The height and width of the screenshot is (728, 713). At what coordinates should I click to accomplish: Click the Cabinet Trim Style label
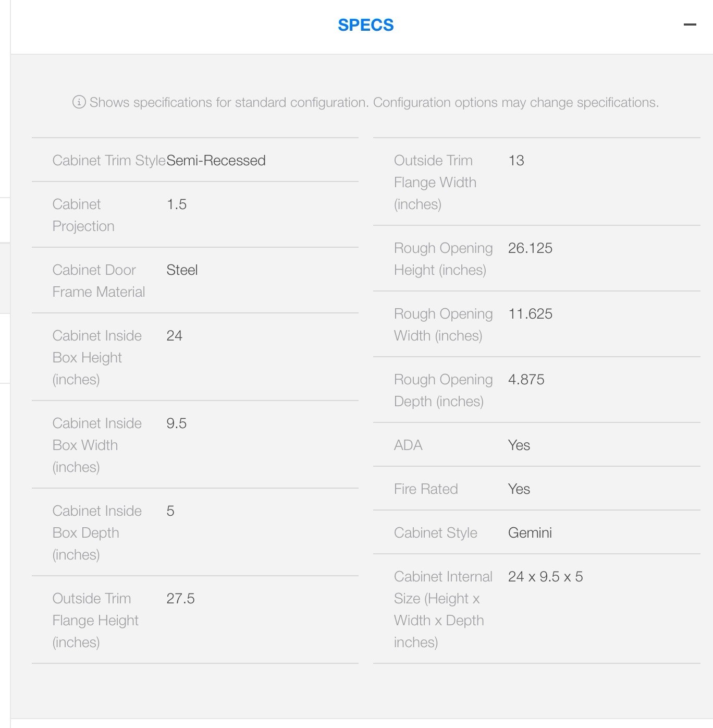109,160
